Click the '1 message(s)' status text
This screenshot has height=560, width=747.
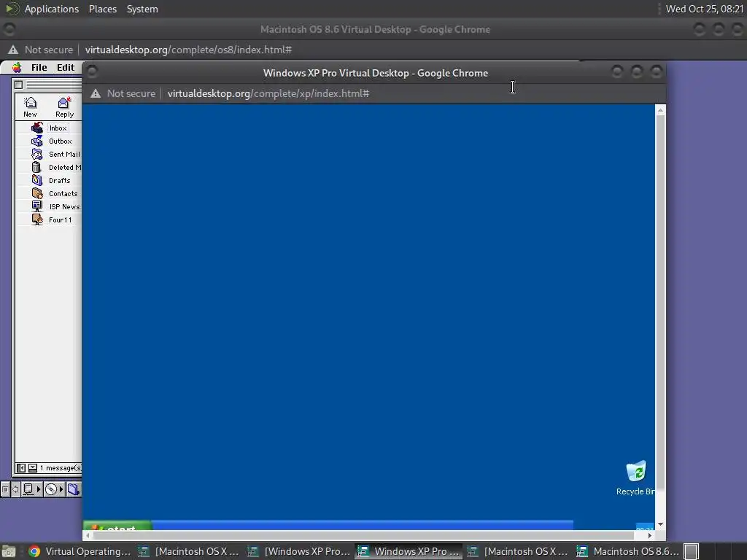click(x=61, y=468)
